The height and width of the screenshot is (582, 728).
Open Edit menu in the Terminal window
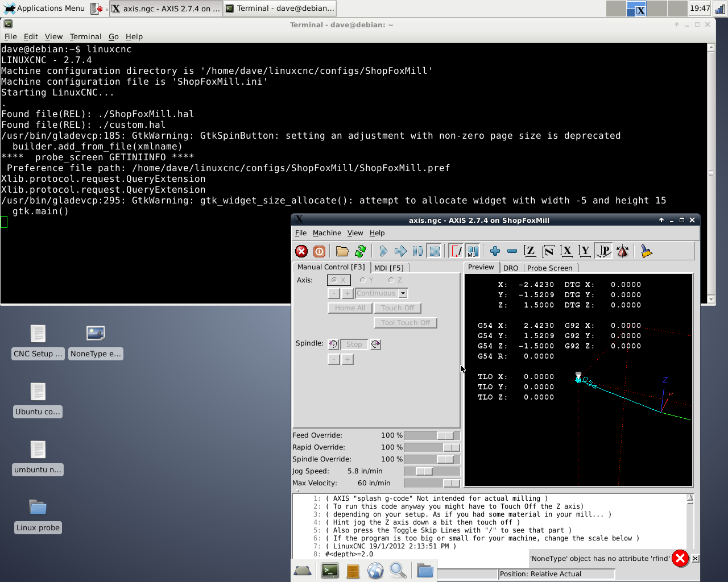(x=31, y=36)
